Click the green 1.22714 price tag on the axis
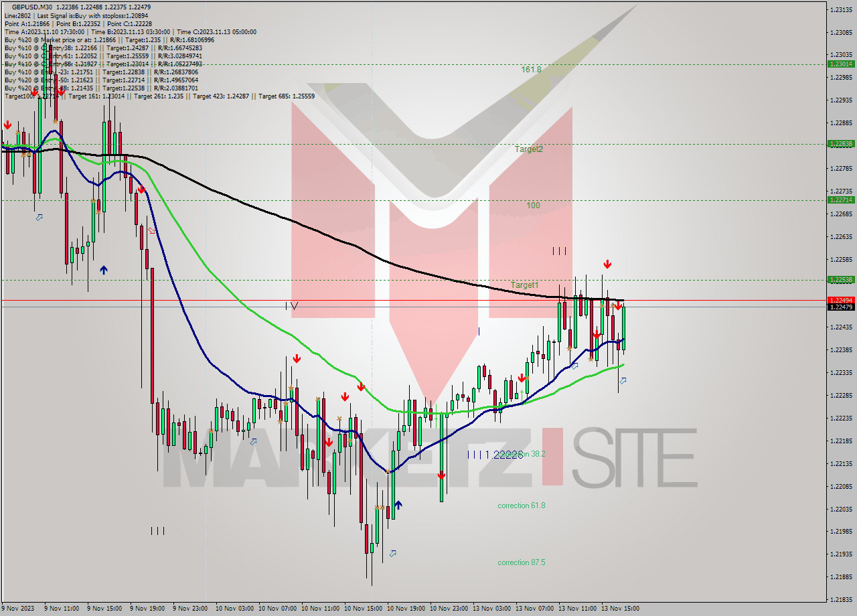857x616 pixels. click(840, 200)
